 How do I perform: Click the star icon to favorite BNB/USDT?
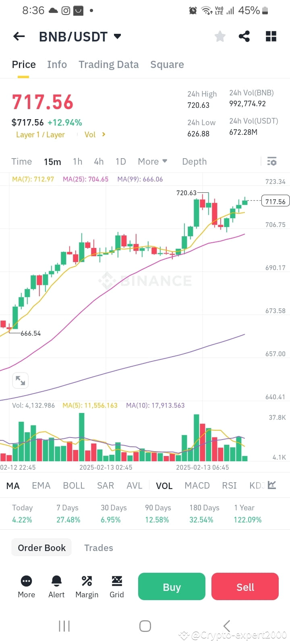tap(220, 36)
